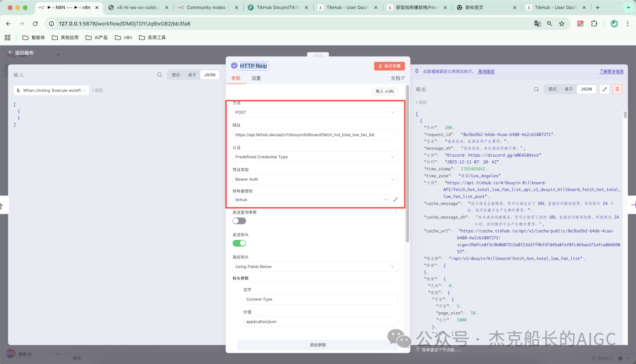The width and height of the screenshot is (636, 364).
Task: Edit the tikhub credential with pencil icon
Action: [396, 200]
